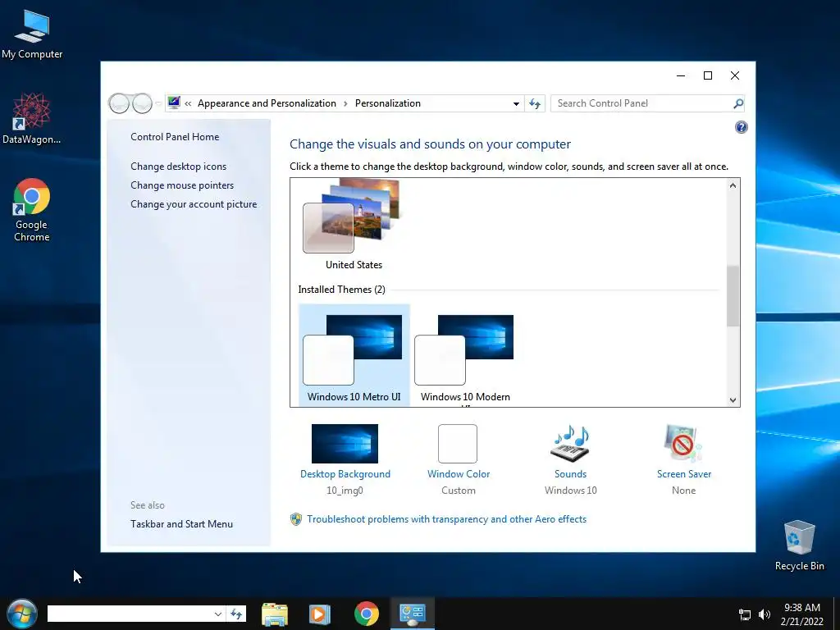Click the volume speaker icon in tray
Screen dimensions: 840x630
(765, 614)
